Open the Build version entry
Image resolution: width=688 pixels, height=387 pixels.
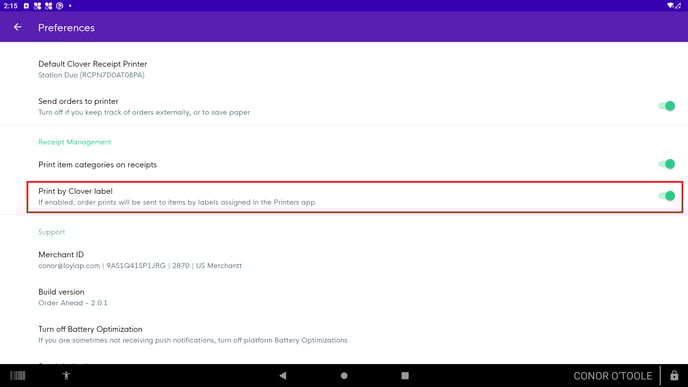[x=344, y=297]
